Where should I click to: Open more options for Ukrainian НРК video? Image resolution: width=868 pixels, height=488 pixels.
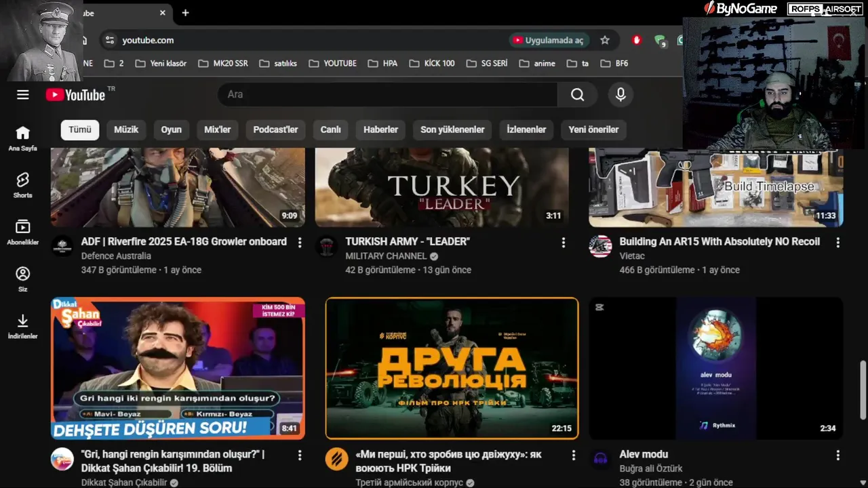coord(573,455)
